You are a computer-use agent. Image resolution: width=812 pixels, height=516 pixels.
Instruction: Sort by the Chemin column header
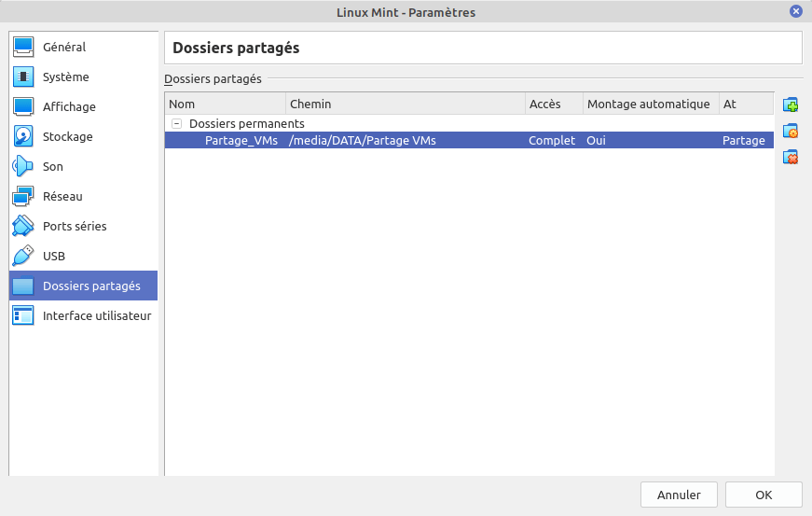point(406,105)
